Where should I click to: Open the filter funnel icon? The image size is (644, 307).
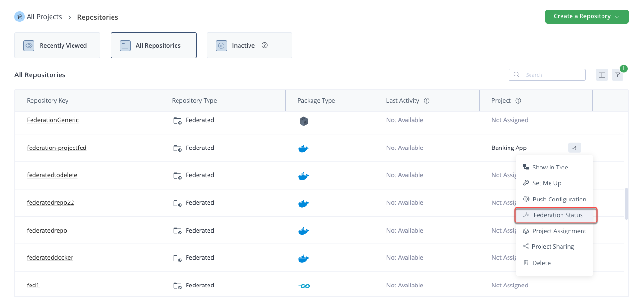[x=618, y=75]
